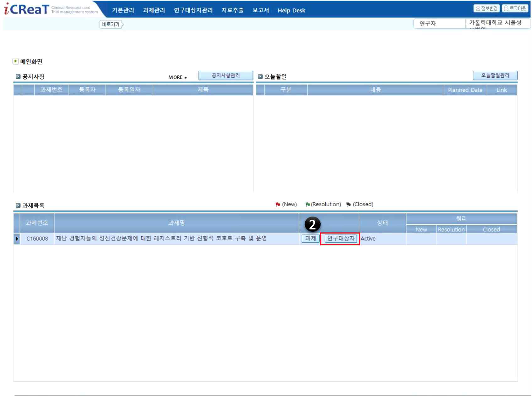Click the 오늘할일관리 button
The width and height of the screenshot is (532, 396).
click(x=495, y=75)
